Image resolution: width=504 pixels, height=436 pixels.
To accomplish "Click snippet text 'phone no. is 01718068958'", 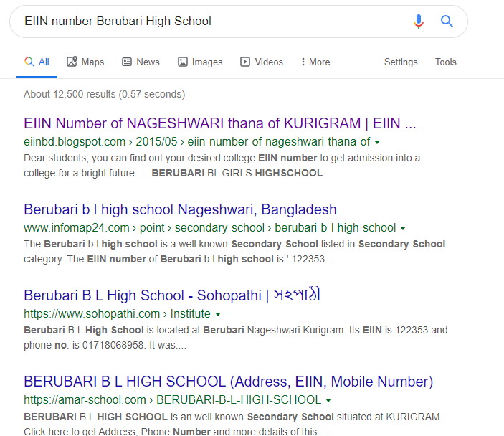I will tap(85, 346).
